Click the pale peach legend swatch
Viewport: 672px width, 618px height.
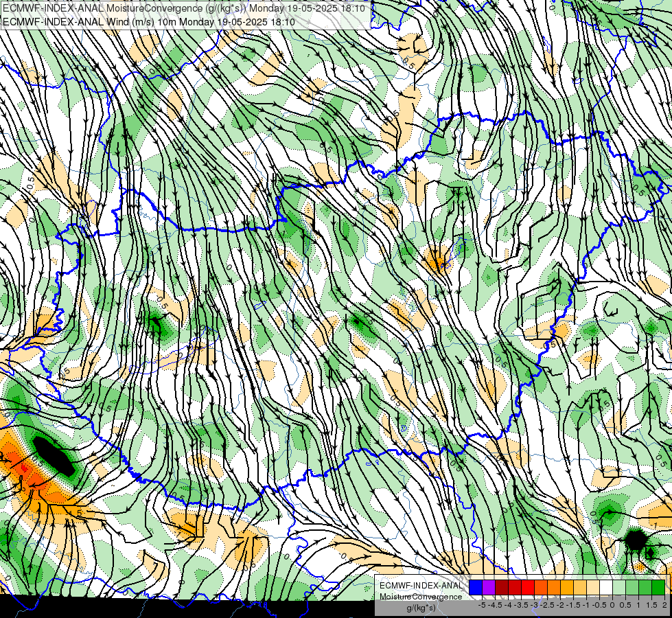[593, 587]
